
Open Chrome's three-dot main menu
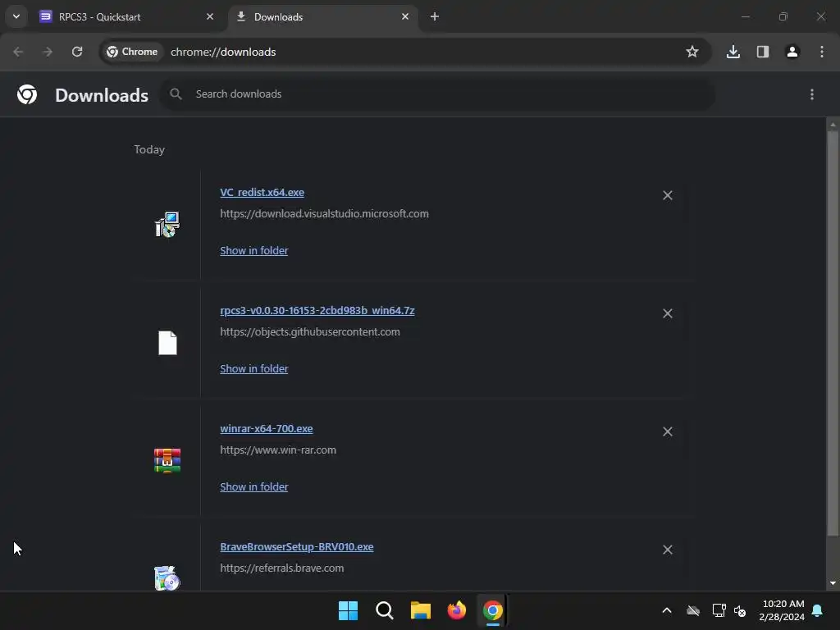click(x=822, y=52)
